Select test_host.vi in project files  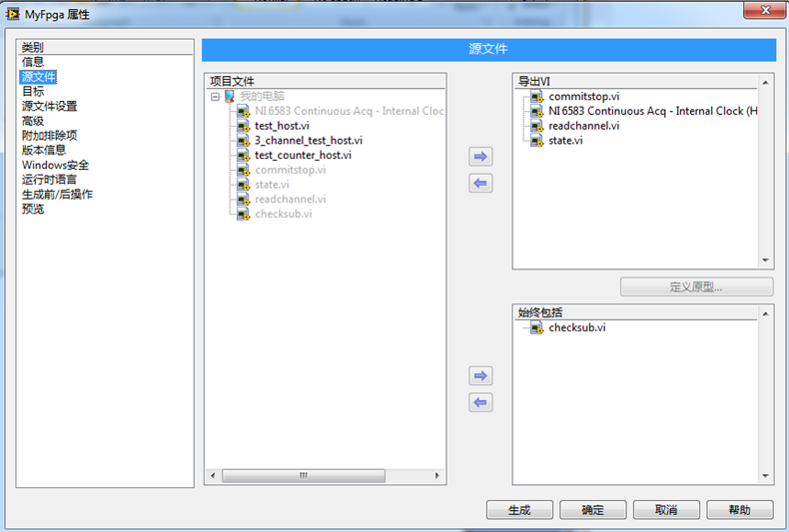(282, 126)
